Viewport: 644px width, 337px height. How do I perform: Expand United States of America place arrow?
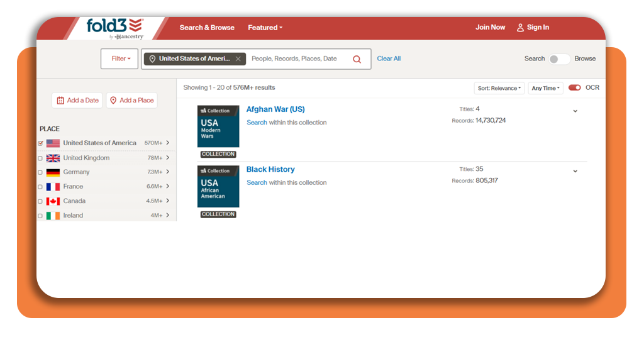point(167,143)
